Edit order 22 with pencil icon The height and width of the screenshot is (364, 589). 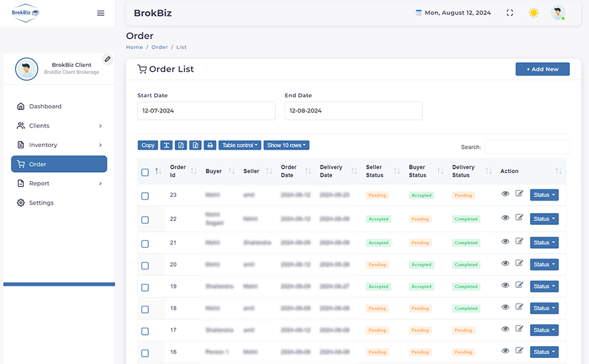pos(520,217)
